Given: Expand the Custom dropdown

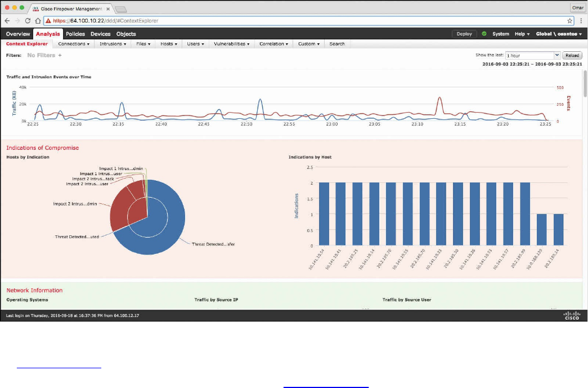Looking at the screenshot, I should [x=309, y=44].
